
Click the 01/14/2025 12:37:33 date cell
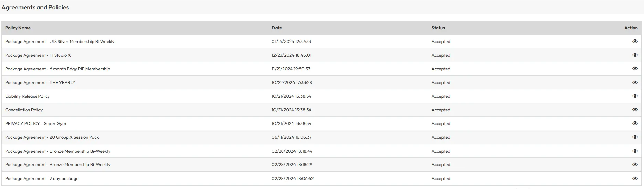pyautogui.click(x=291, y=42)
